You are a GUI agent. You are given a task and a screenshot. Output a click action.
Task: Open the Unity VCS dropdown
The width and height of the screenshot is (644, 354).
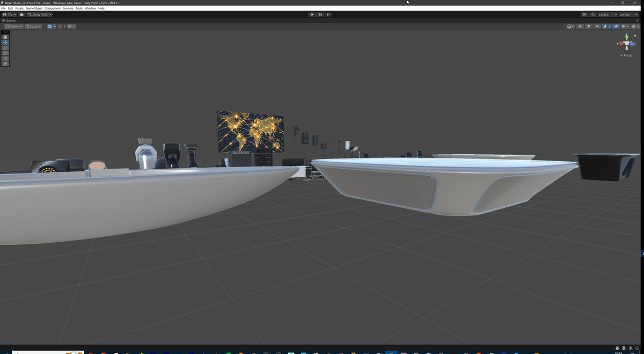40,15
